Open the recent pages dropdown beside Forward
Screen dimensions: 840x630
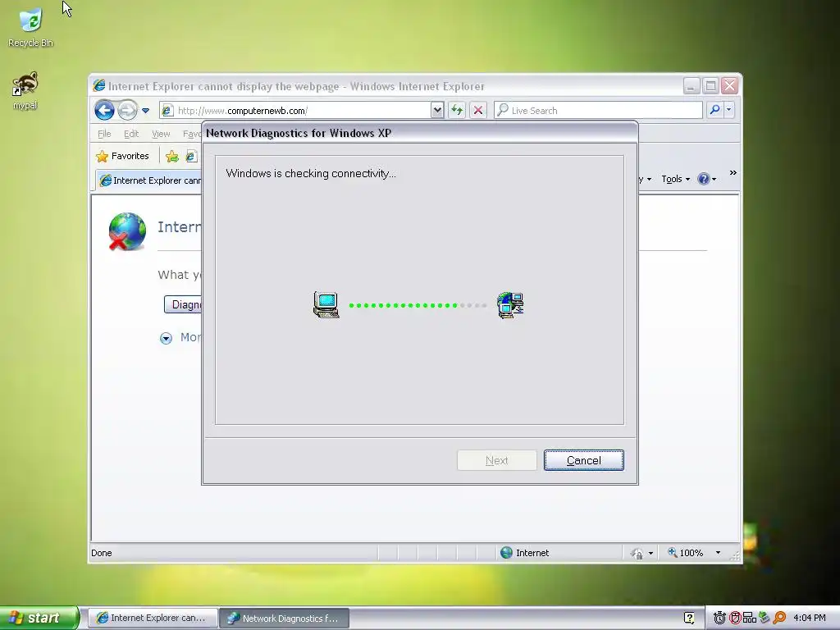[x=146, y=111]
